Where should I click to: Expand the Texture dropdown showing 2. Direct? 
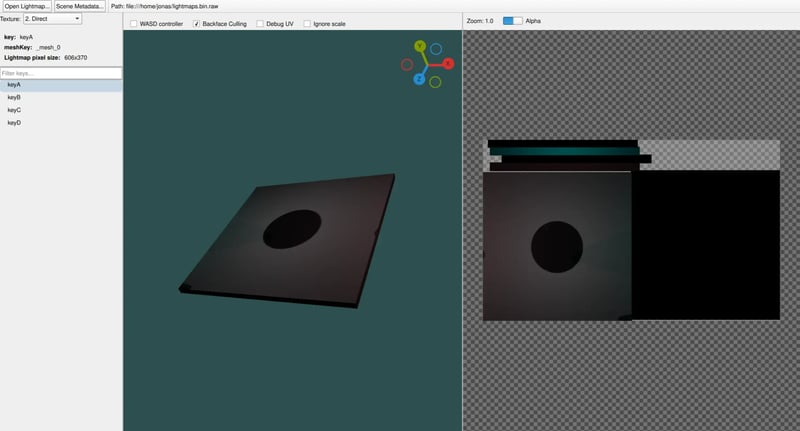pos(53,19)
